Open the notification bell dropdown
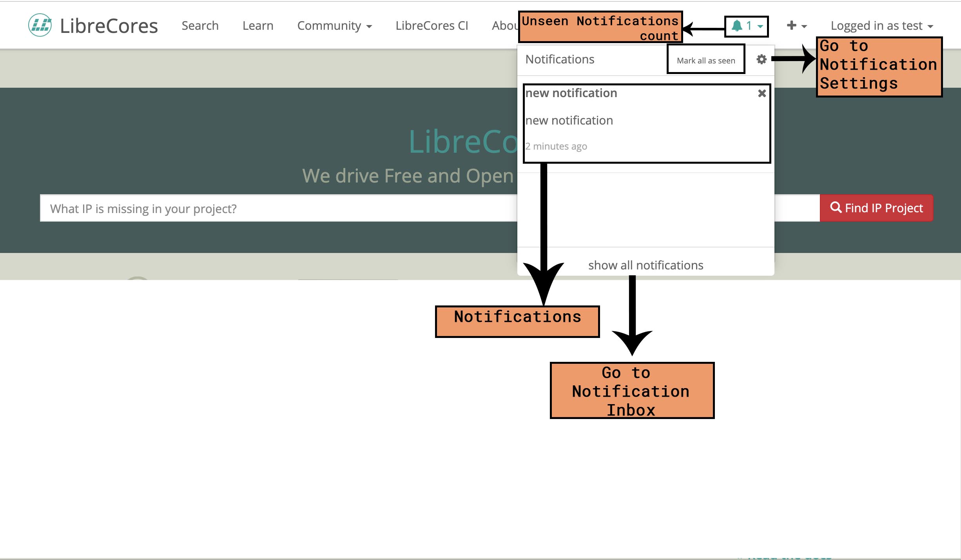 click(747, 26)
